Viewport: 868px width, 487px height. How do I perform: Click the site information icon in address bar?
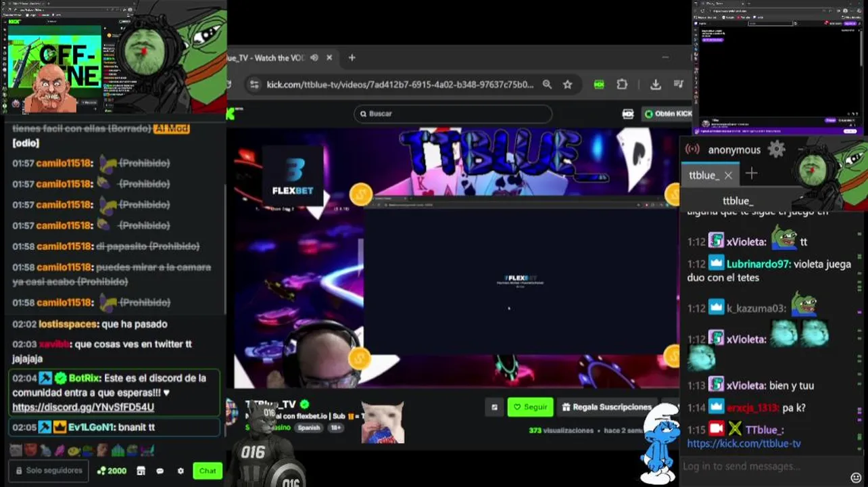pyautogui.click(x=254, y=85)
